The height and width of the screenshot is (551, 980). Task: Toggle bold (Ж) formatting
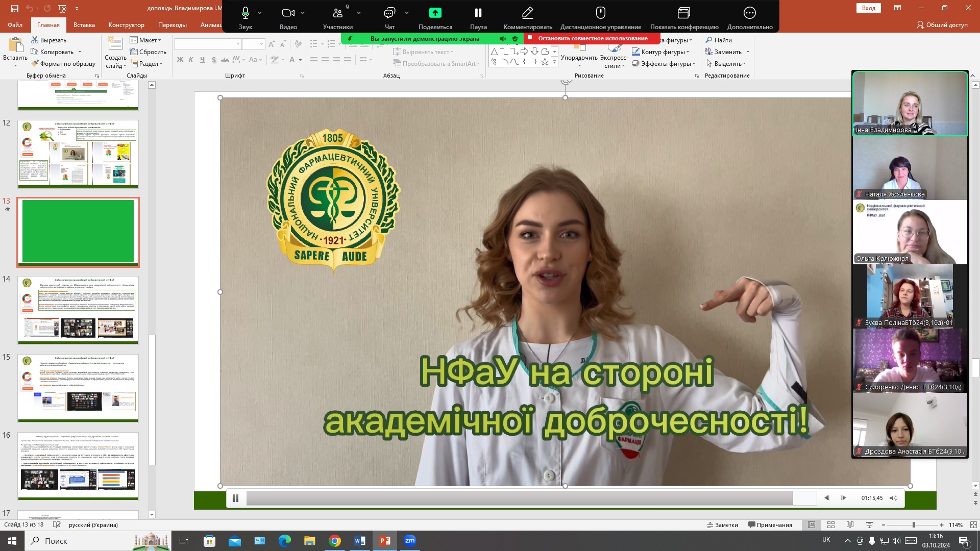pos(180,60)
